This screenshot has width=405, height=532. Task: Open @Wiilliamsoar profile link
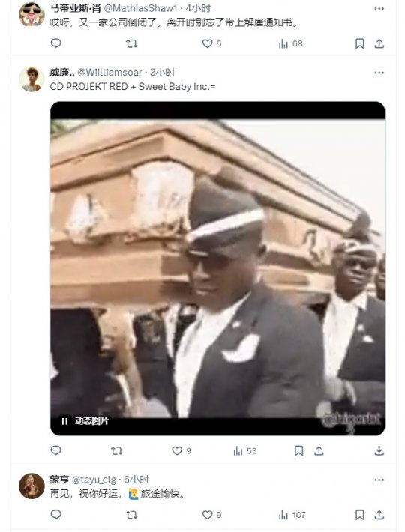click(109, 73)
